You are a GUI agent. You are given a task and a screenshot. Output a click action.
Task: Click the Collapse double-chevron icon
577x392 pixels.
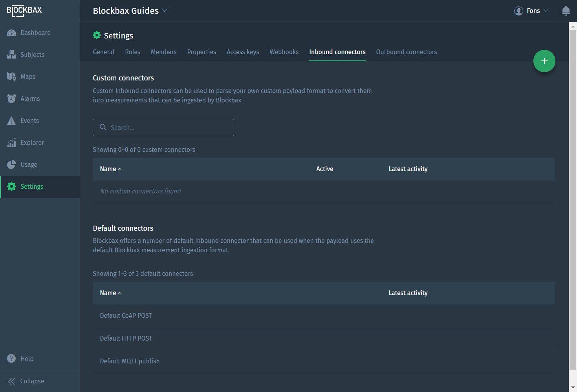point(11,381)
